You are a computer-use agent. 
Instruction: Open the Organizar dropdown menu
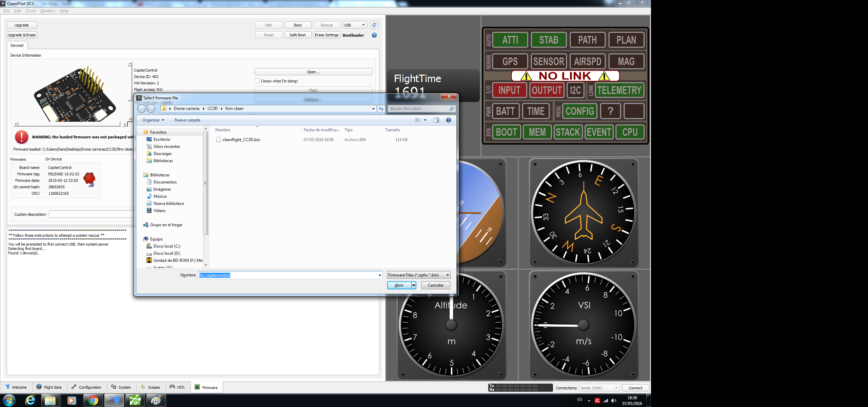[x=153, y=120]
